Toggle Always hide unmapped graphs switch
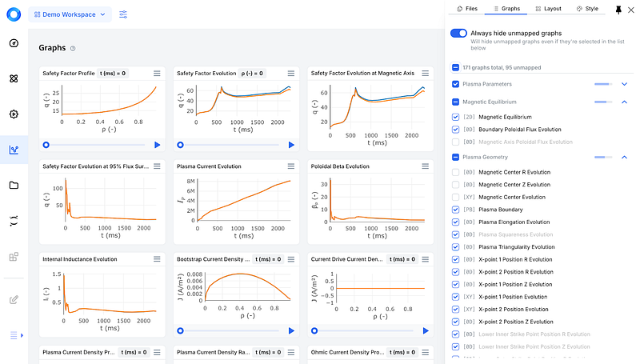Image resolution: width=640 pixels, height=364 pixels. [458, 33]
